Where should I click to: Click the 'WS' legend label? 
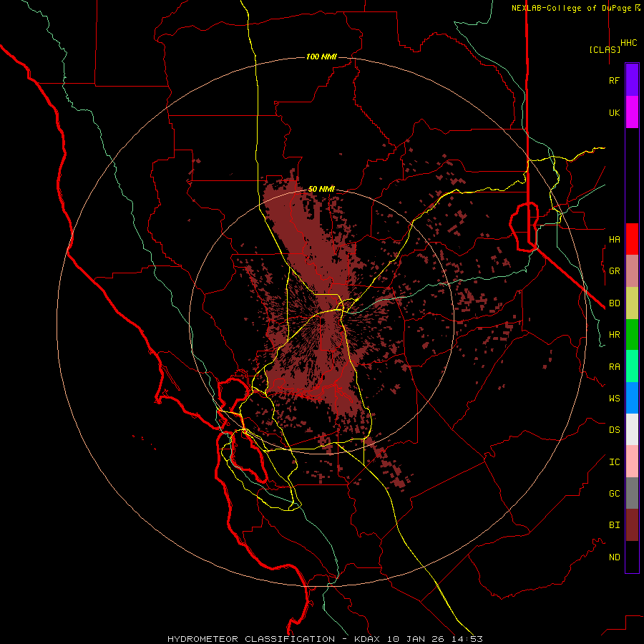click(x=614, y=399)
